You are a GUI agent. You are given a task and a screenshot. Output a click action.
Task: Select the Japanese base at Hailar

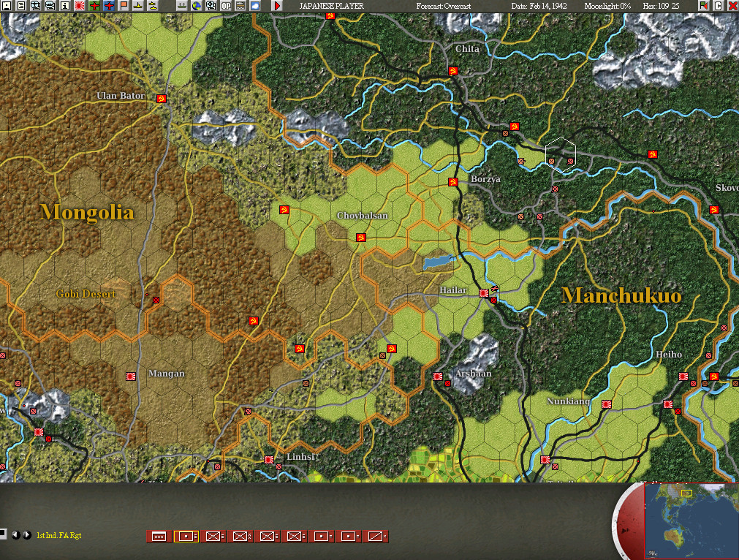484,292
